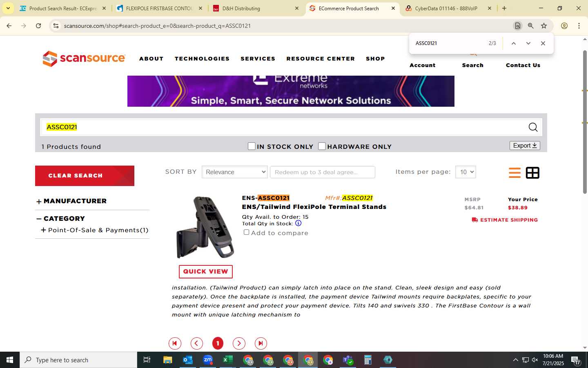This screenshot has width=588, height=368.
Task: Open Chrome three-dot menu
Action: [x=579, y=26]
